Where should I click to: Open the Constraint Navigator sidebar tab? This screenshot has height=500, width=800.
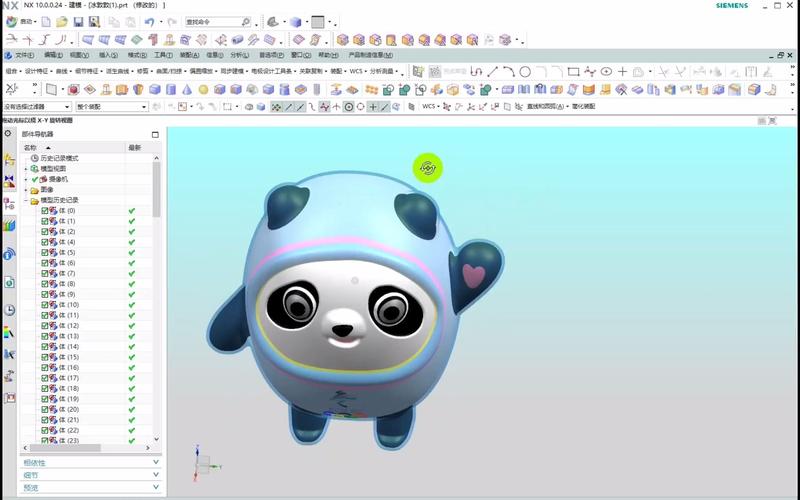9,181
